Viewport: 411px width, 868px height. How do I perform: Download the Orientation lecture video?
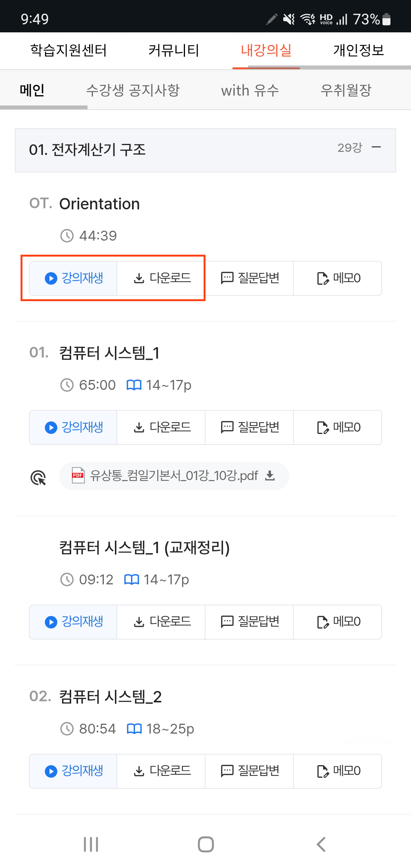[x=161, y=278]
